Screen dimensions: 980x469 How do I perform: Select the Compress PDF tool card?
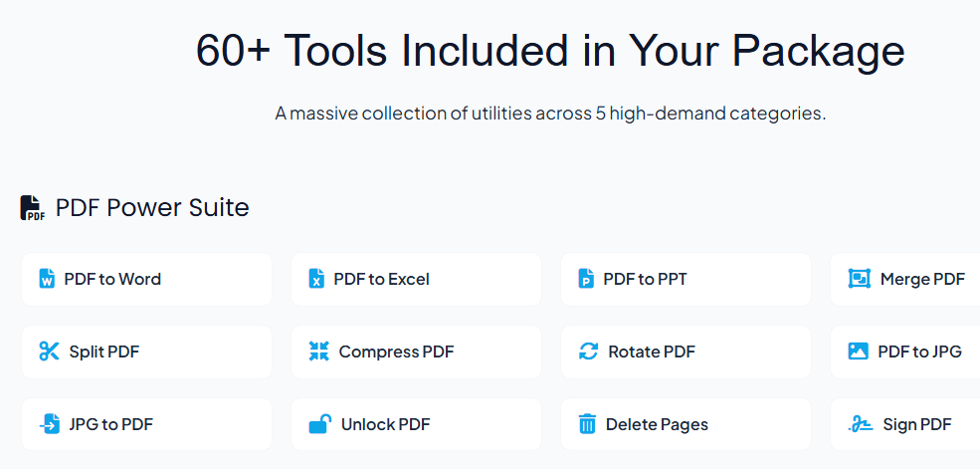pyautogui.click(x=416, y=352)
